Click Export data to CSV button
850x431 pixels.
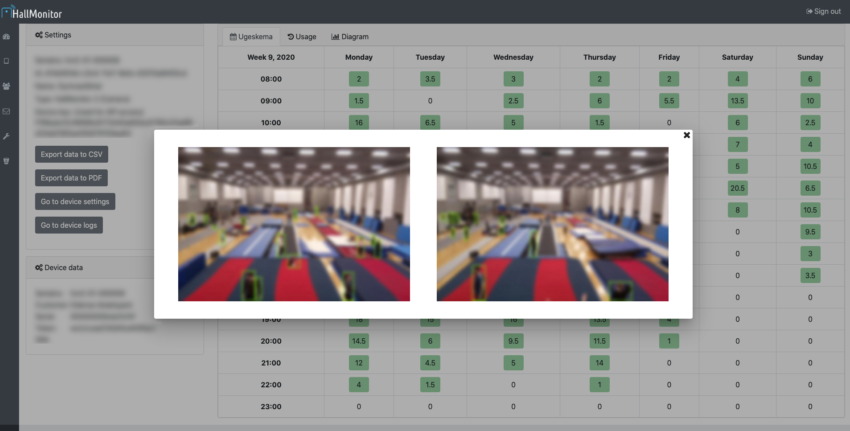pyautogui.click(x=71, y=154)
